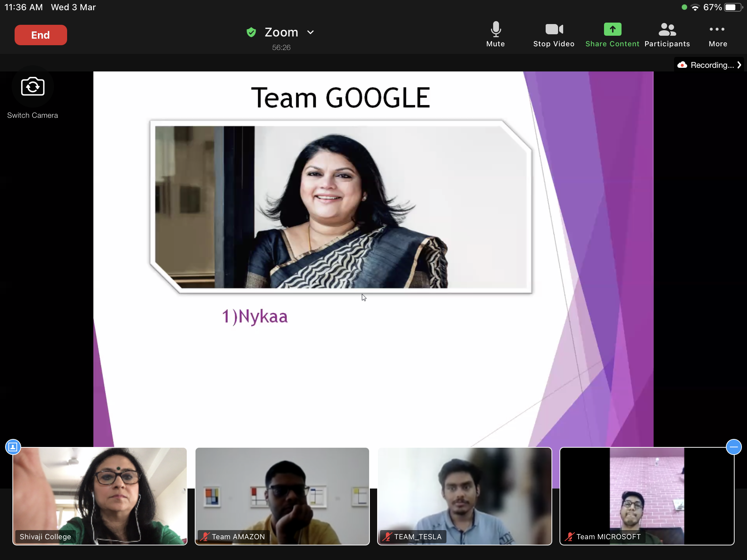Click the battery indicator in status bar

click(x=733, y=7)
